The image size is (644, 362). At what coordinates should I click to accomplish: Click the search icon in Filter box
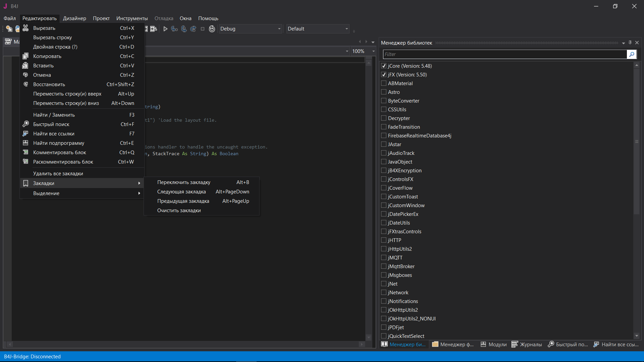coord(632,54)
